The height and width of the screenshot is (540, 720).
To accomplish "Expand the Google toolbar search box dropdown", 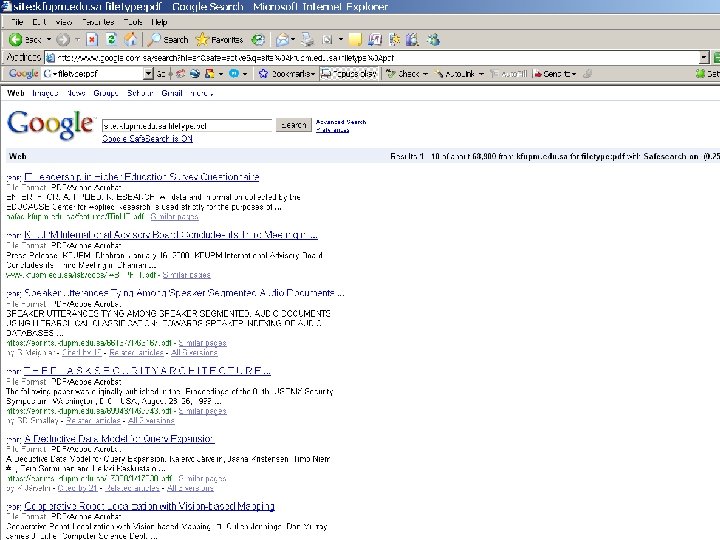I will click(x=148, y=73).
